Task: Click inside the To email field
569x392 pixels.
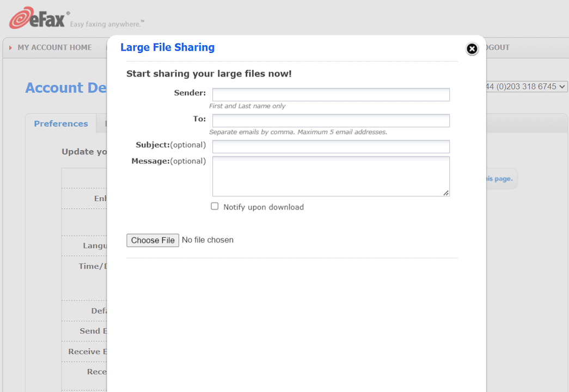Action: click(x=331, y=120)
